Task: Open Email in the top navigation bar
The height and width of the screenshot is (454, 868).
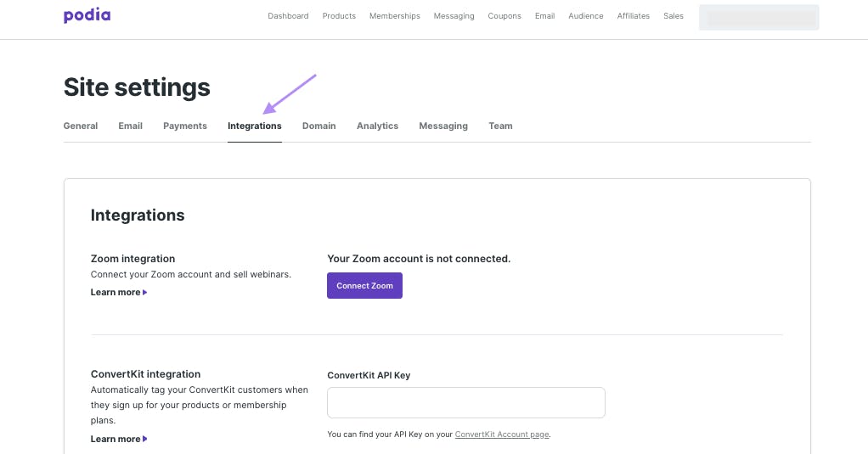Action: [x=544, y=16]
